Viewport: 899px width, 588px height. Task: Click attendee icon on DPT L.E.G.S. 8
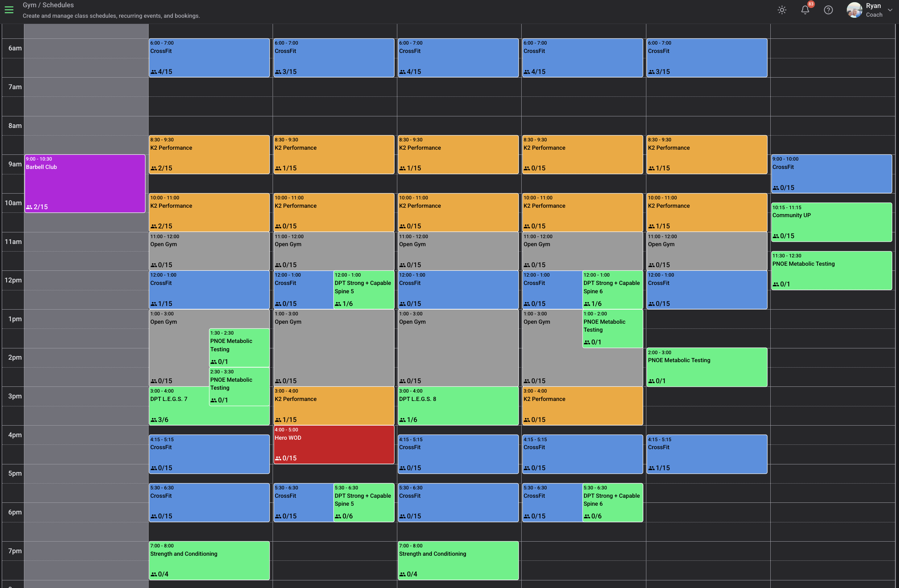(x=403, y=419)
